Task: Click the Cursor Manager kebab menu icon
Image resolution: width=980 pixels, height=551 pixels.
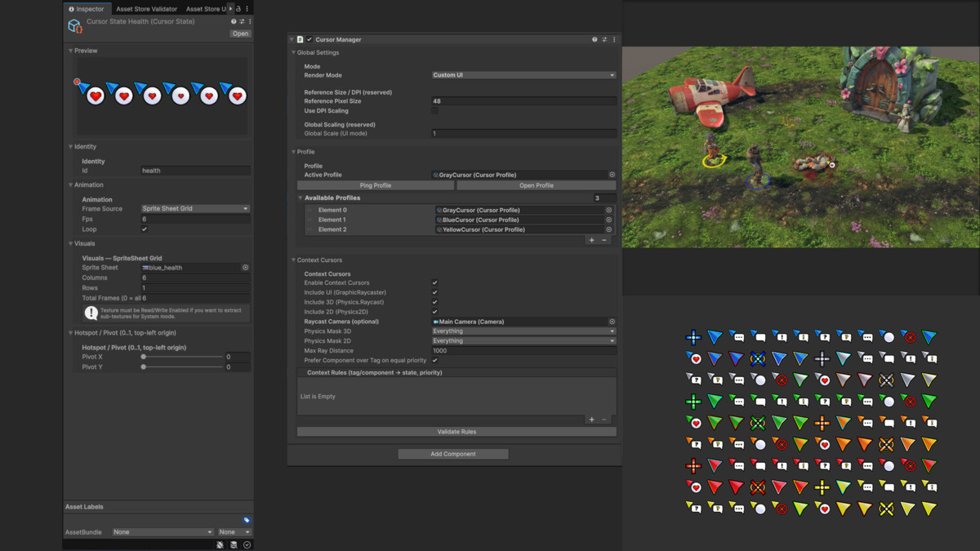Action: pos(613,39)
